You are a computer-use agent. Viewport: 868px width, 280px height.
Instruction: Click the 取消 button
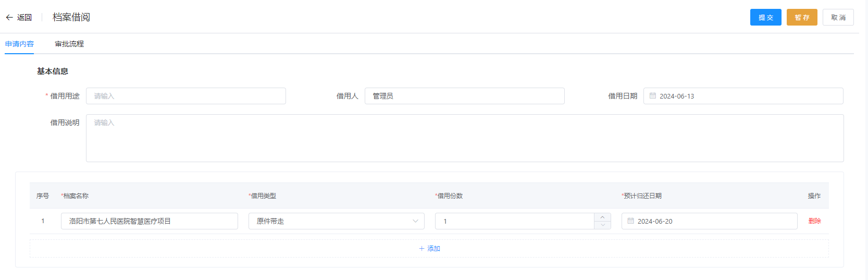click(x=838, y=17)
